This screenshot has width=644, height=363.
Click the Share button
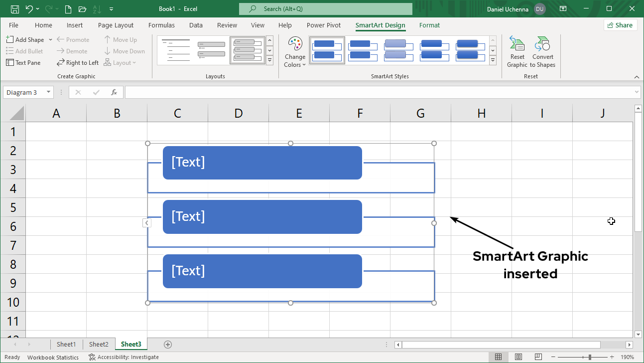pyautogui.click(x=620, y=25)
